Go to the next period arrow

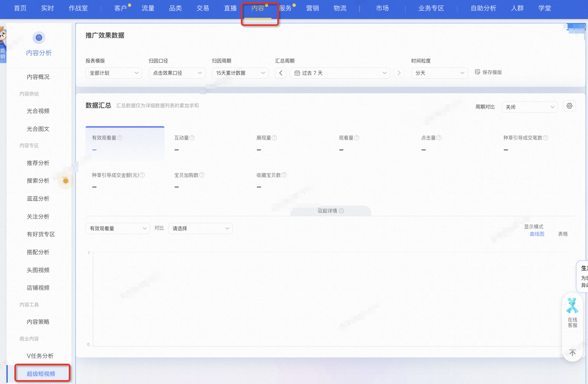pos(399,73)
